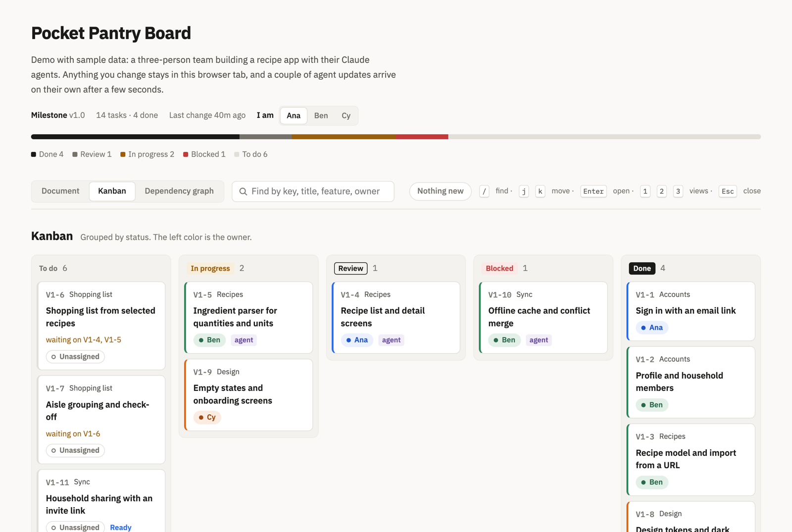Click the Ready label on card V1-11
This screenshot has width=792, height=532.
(x=121, y=528)
